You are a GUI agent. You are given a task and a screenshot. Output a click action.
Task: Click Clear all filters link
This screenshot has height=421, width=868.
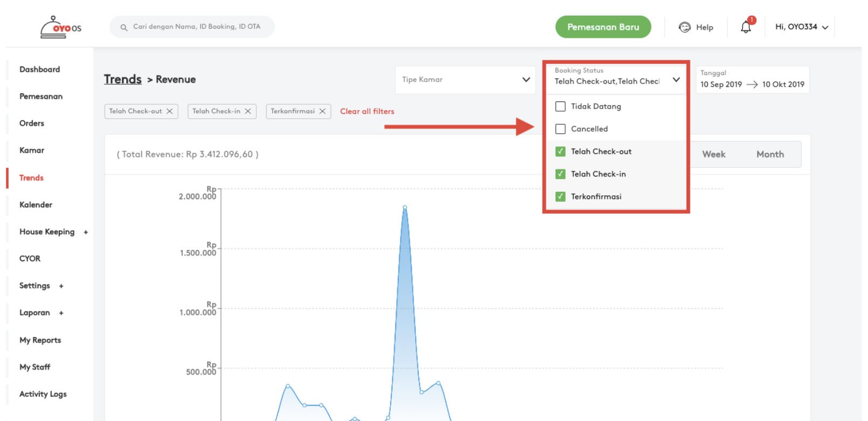click(367, 112)
